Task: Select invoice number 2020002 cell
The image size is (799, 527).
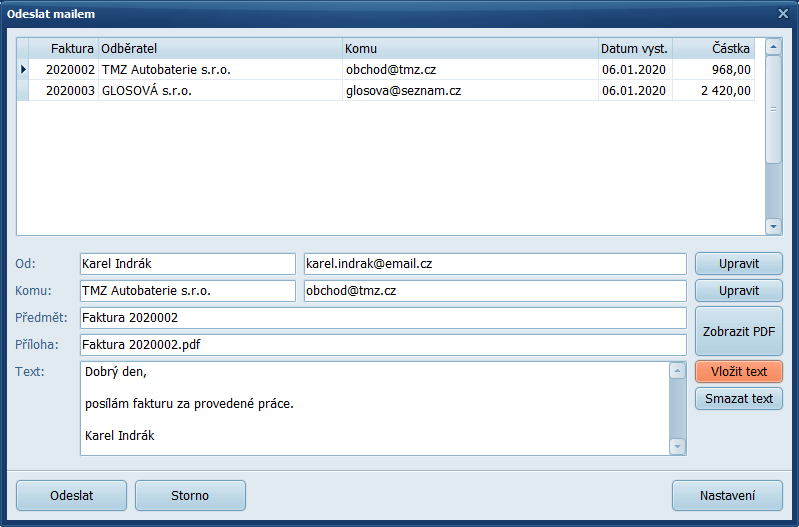Action: [64, 69]
